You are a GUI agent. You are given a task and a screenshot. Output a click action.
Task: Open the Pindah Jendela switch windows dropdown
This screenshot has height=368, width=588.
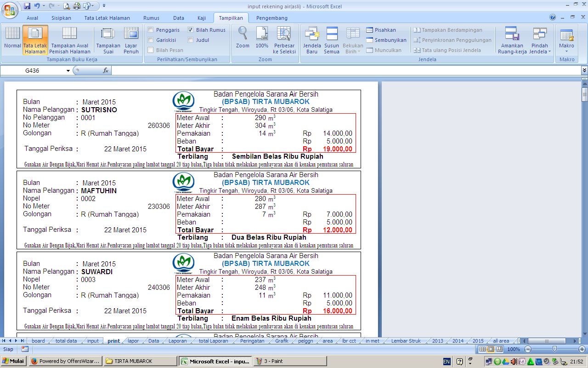(540, 40)
